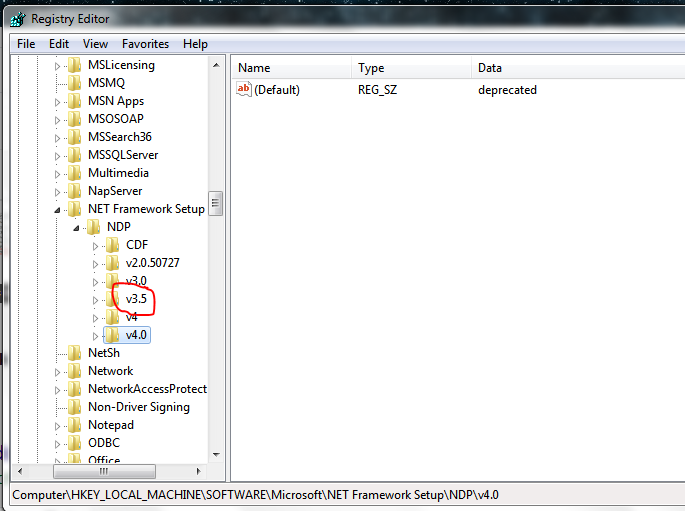Screen dimensions: 685x511
Task: Expand the ODBC key
Action: 57,444
